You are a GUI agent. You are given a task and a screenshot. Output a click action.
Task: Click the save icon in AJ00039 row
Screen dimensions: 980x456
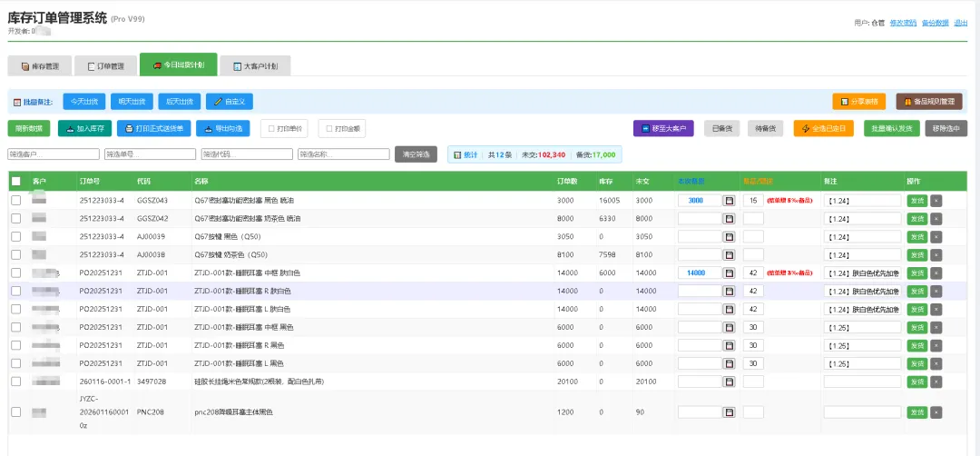[729, 237]
